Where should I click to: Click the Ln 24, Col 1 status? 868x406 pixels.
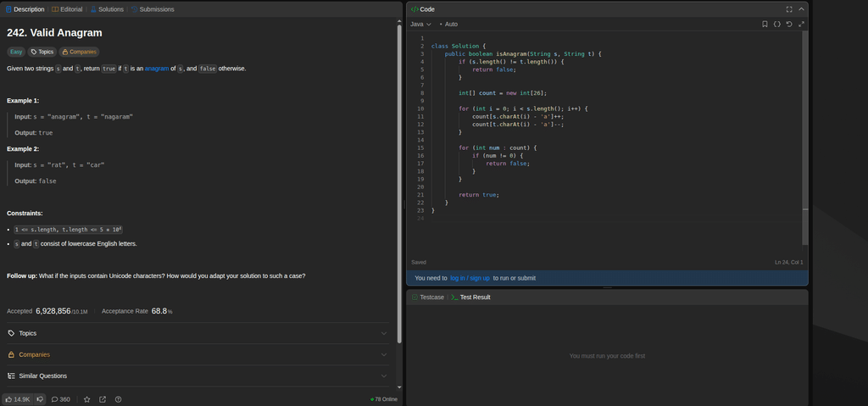point(789,263)
